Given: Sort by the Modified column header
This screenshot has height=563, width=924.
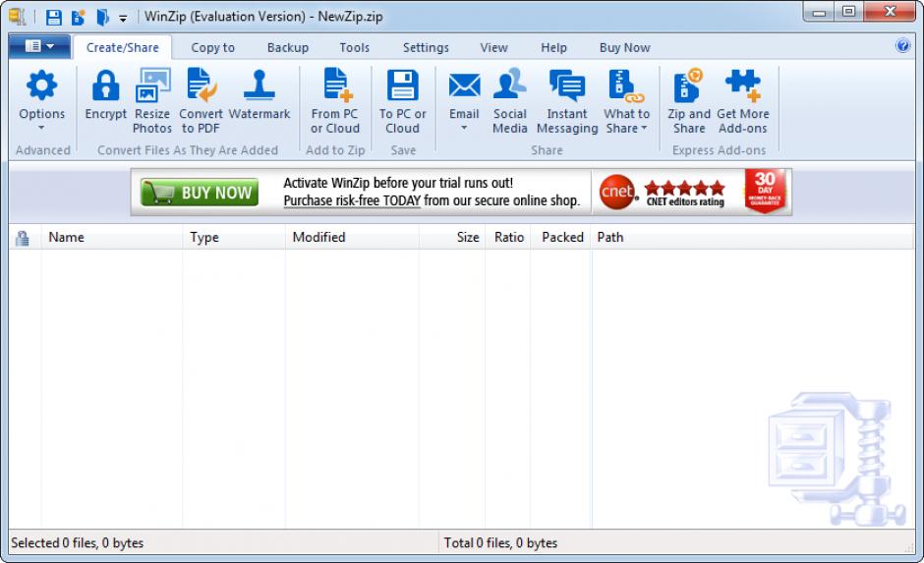Looking at the screenshot, I should tap(352, 238).
